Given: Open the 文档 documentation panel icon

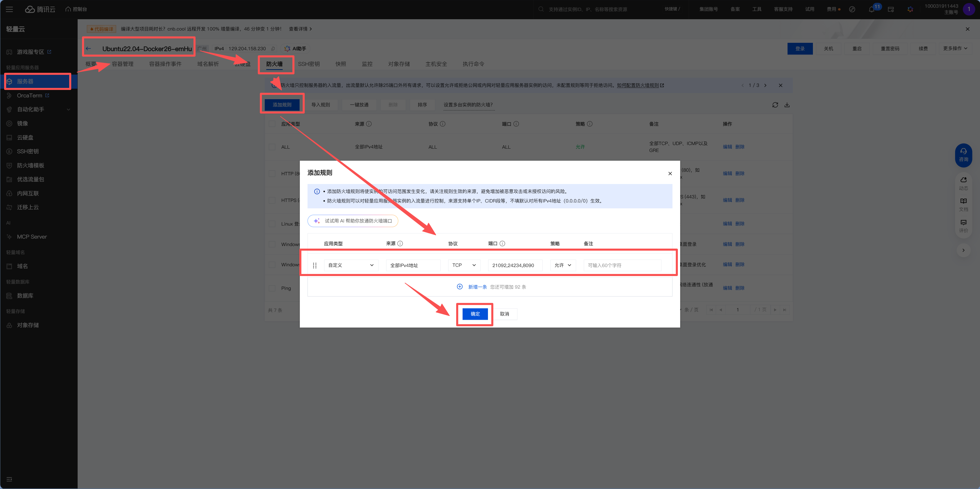Looking at the screenshot, I should point(964,204).
